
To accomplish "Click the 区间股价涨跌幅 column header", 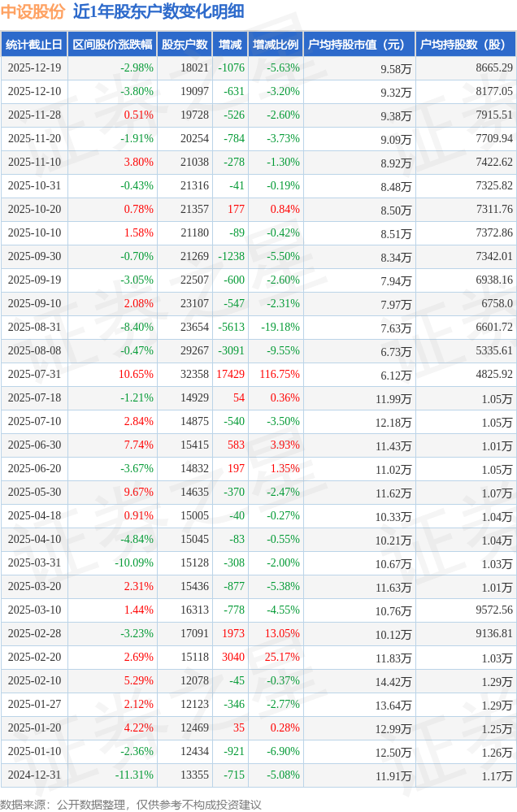I will click(x=112, y=45).
